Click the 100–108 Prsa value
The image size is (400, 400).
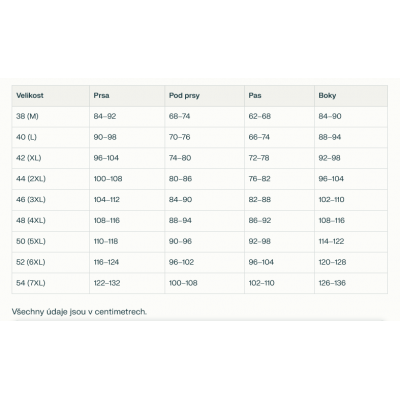108,179
